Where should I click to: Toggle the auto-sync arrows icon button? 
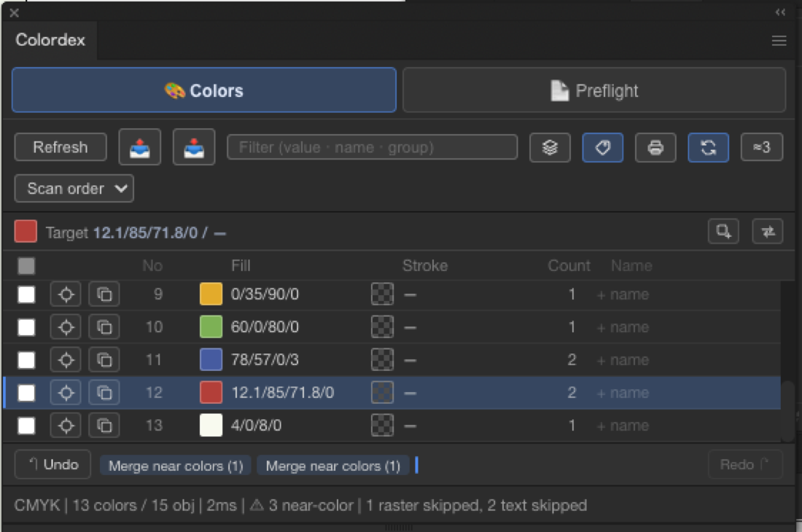[708, 147]
